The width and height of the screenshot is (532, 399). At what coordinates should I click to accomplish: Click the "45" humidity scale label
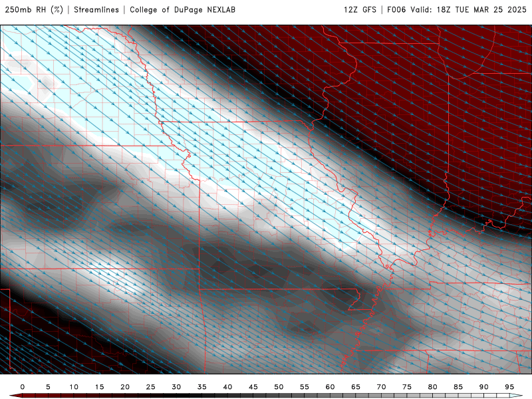click(x=253, y=387)
